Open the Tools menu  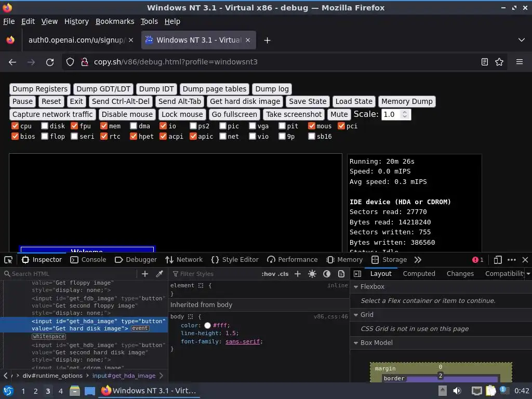point(149,21)
